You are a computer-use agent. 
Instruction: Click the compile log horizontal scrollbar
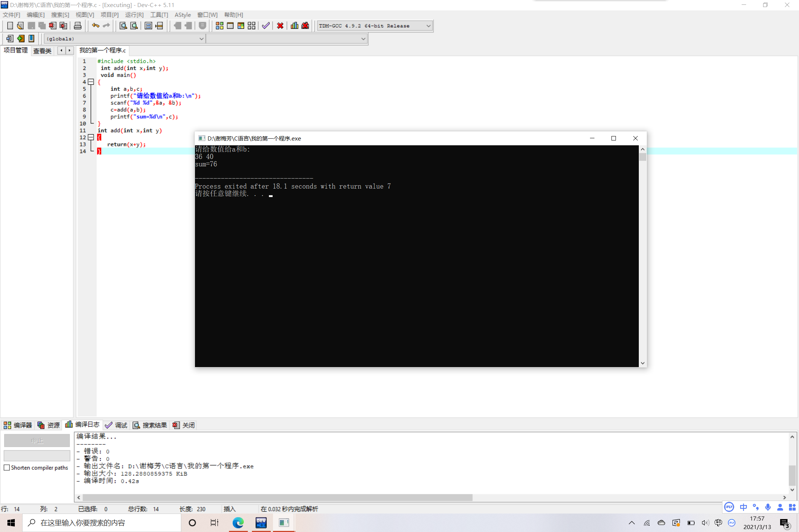click(x=277, y=498)
